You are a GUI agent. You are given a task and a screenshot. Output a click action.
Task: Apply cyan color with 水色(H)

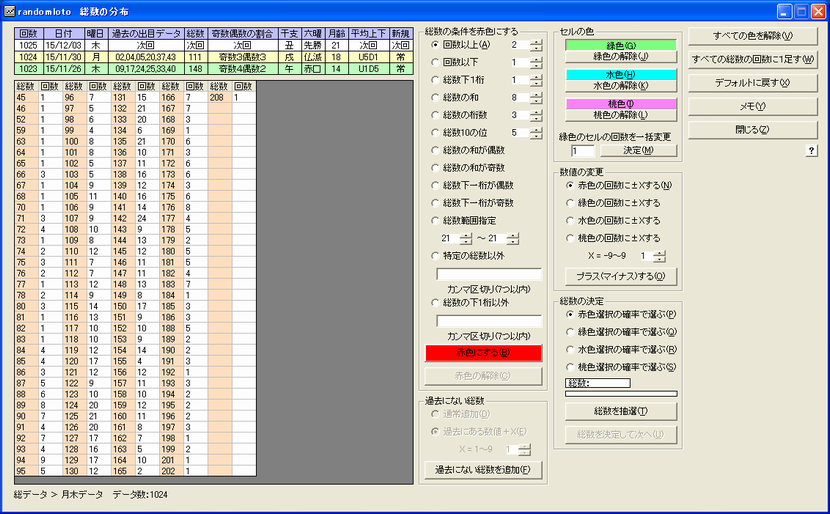[621, 75]
